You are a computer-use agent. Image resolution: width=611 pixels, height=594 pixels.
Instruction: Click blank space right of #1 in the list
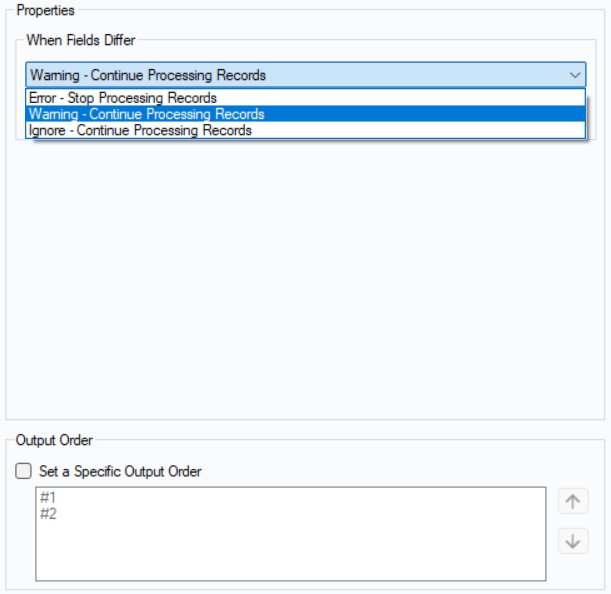[x=300, y=498]
